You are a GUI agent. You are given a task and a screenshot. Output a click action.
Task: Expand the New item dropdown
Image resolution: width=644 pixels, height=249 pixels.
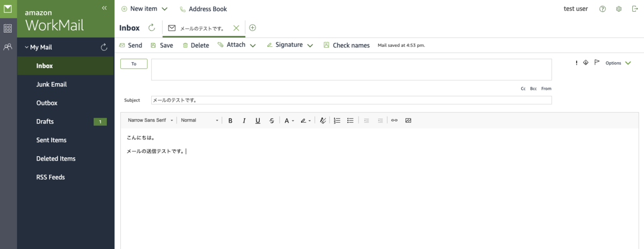click(164, 9)
